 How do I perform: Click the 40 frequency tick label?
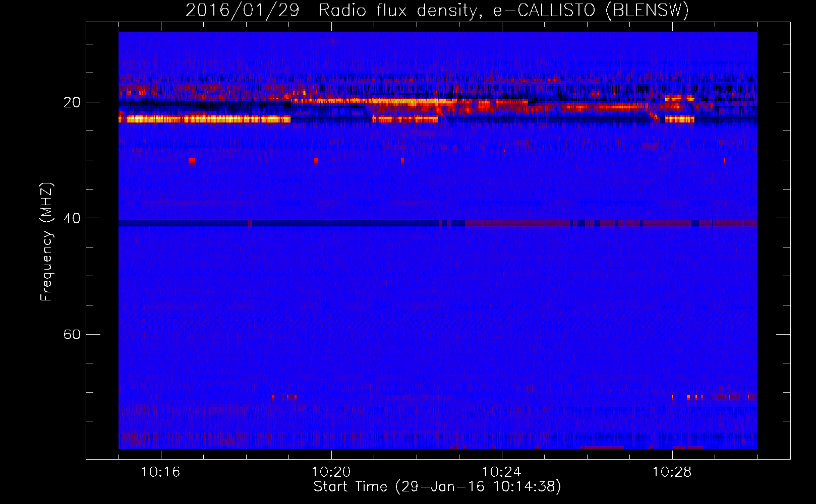[x=72, y=218]
